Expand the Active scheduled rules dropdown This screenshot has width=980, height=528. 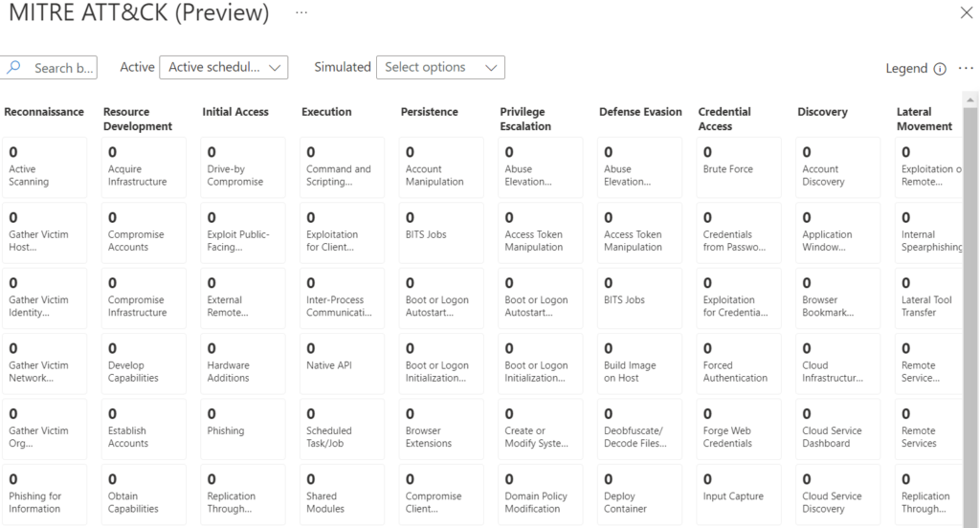point(224,68)
